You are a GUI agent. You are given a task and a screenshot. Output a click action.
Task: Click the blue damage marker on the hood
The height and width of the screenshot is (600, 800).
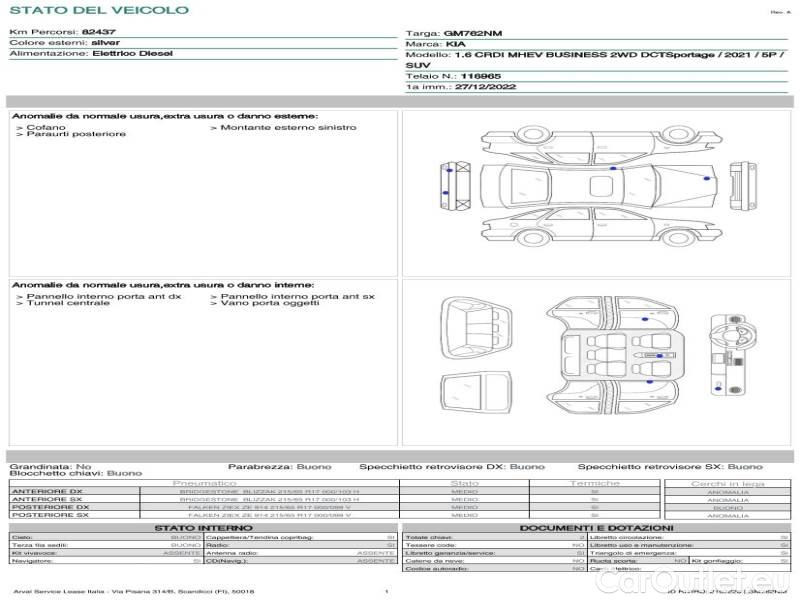707,177
